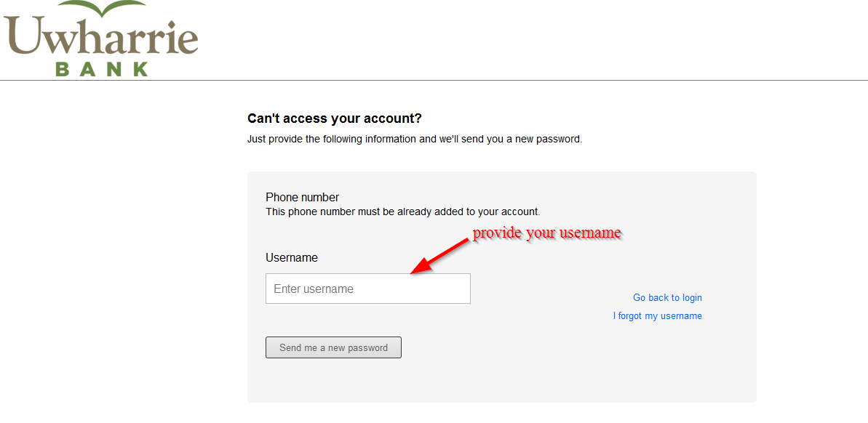The height and width of the screenshot is (423, 868).
Task: Open the I forgot my username link
Action: click(657, 316)
